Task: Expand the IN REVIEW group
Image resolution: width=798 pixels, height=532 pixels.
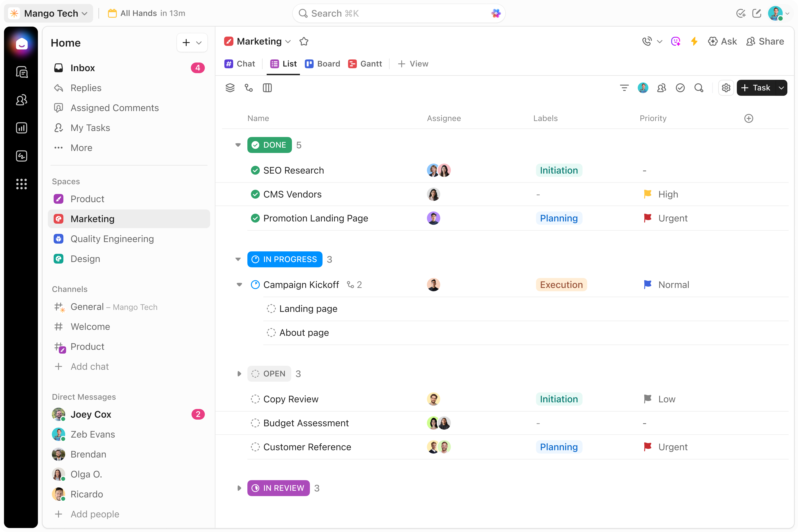Action: [239, 488]
